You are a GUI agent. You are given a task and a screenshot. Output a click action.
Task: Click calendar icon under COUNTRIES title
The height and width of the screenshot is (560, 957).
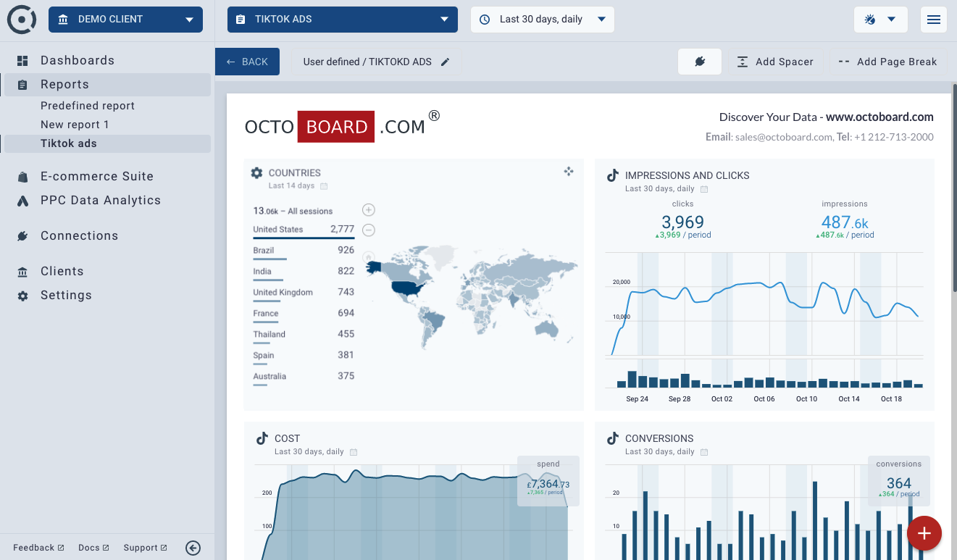pos(324,186)
